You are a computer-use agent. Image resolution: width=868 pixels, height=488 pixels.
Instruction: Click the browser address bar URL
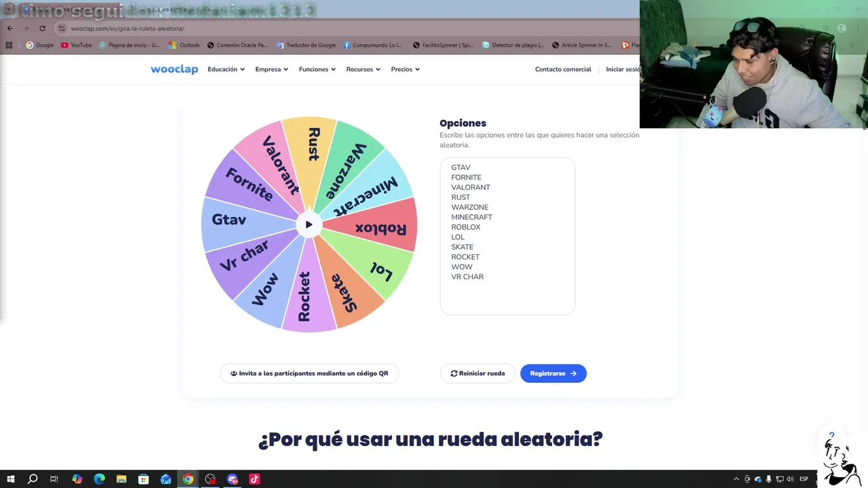coord(127,28)
